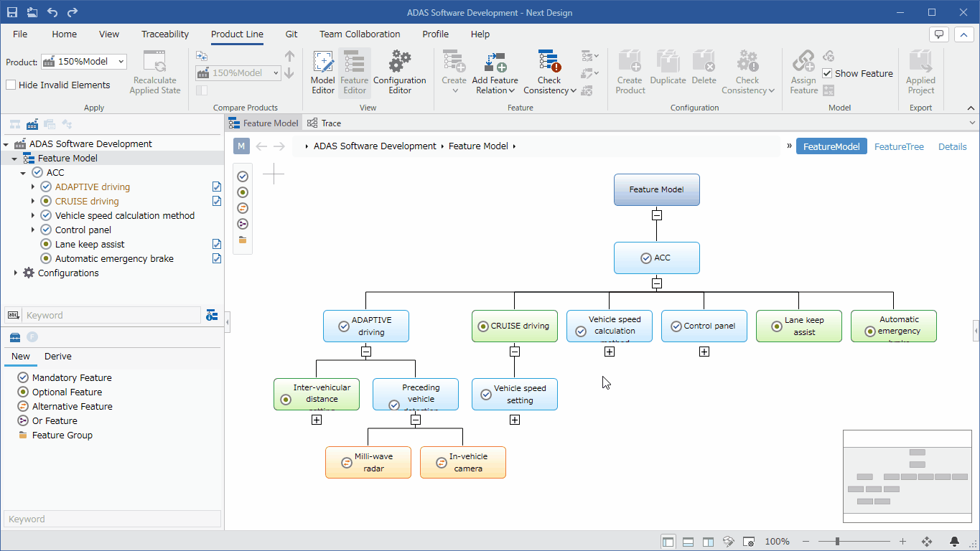The width and height of the screenshot is (980, 551).
Task: Switch to vertical split layout in status bar
Action: tap(708, 542)
